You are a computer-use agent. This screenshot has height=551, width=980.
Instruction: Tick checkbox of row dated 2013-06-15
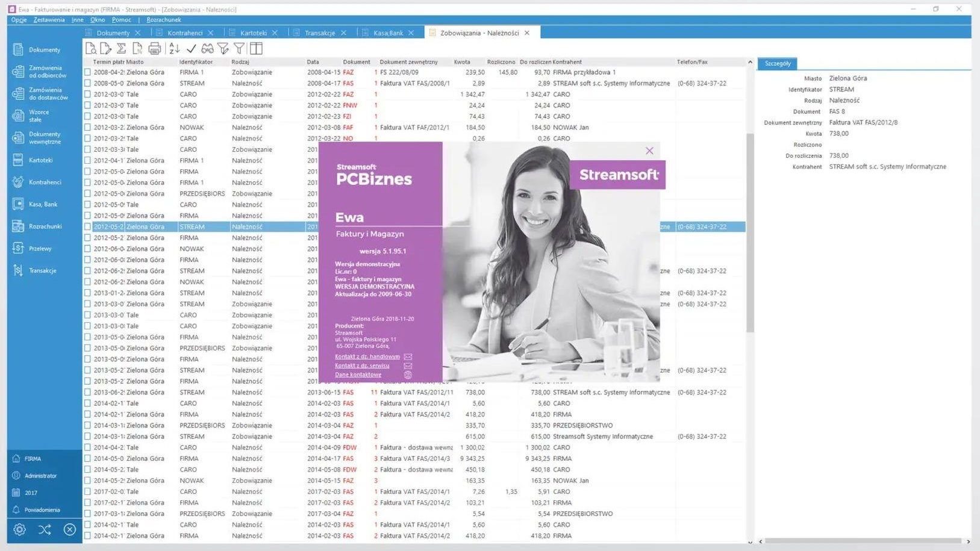click(x=88, y=393)
